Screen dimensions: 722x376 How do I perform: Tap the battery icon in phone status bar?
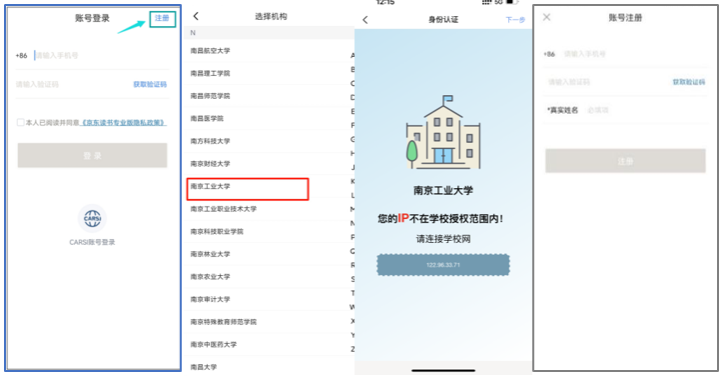tap(511, 2)
